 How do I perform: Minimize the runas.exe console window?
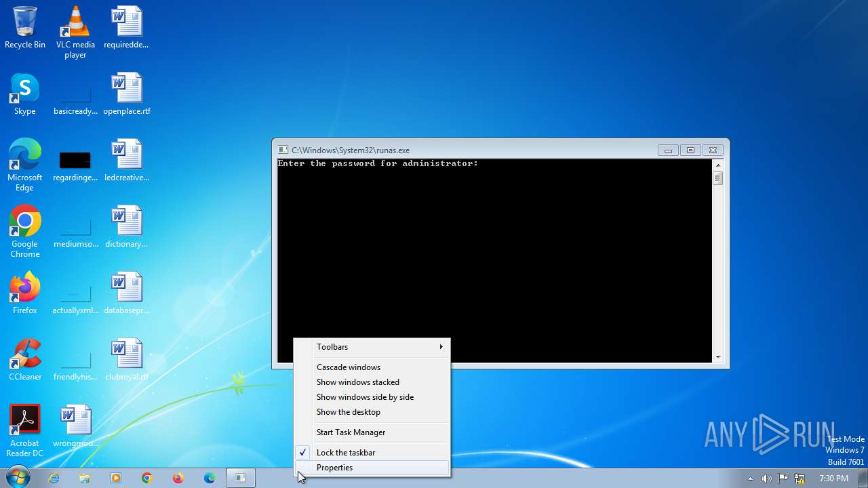[668, 150]
